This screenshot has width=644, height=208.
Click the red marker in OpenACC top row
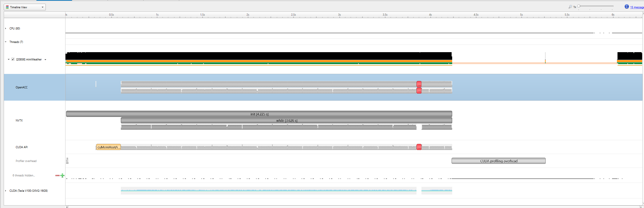(x=419, y=84)
